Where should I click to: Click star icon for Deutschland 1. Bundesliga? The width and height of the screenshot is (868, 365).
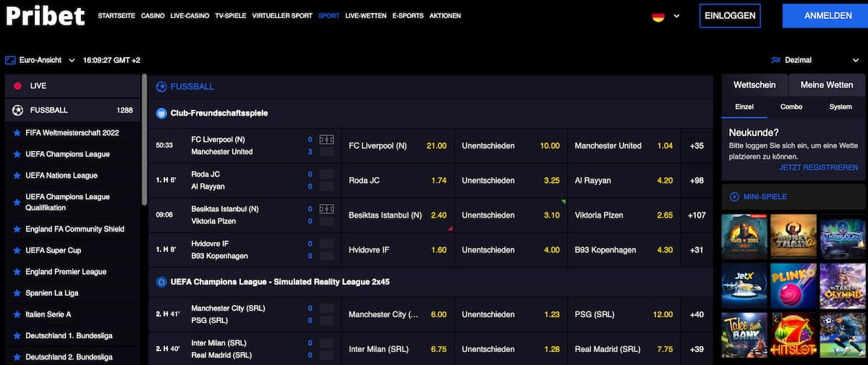pyautogui.click(x=17, y=335)
